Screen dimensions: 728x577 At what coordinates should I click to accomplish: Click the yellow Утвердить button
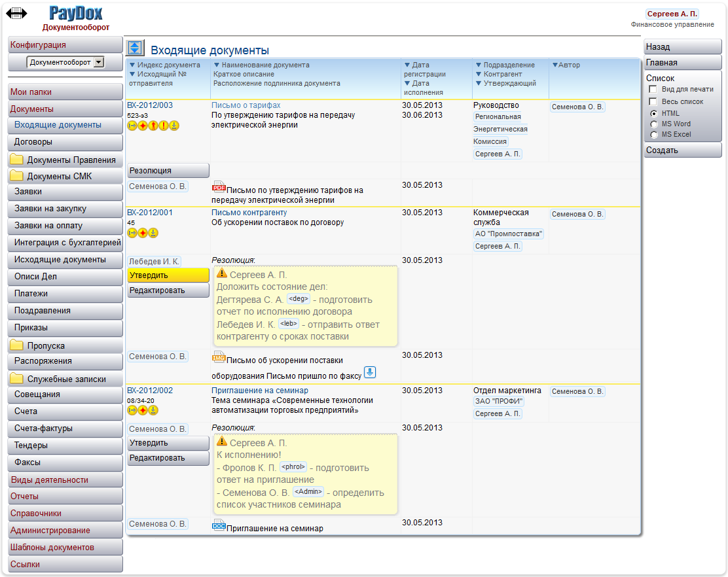click(168, 275)
